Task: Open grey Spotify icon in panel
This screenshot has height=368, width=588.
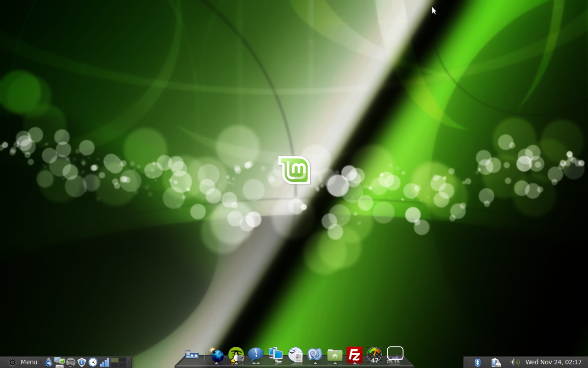Action: pos(71,362)
